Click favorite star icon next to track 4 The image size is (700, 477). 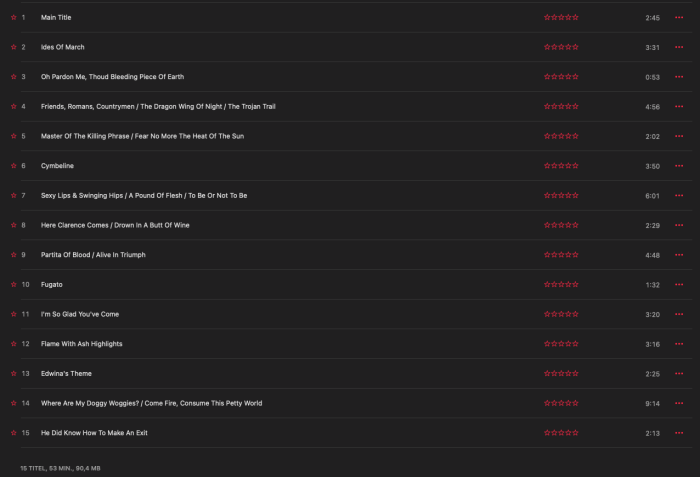tap(13, 106)
